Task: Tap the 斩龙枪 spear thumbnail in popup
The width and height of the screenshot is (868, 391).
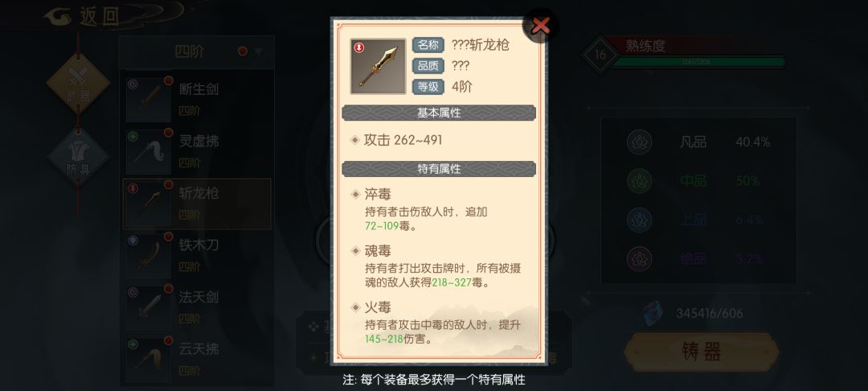Action: point(378,66)
